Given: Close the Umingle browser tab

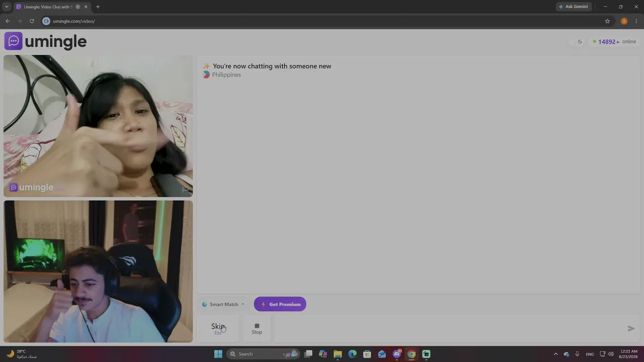Looking at the screenshot, I should click(x=86, y=7).
